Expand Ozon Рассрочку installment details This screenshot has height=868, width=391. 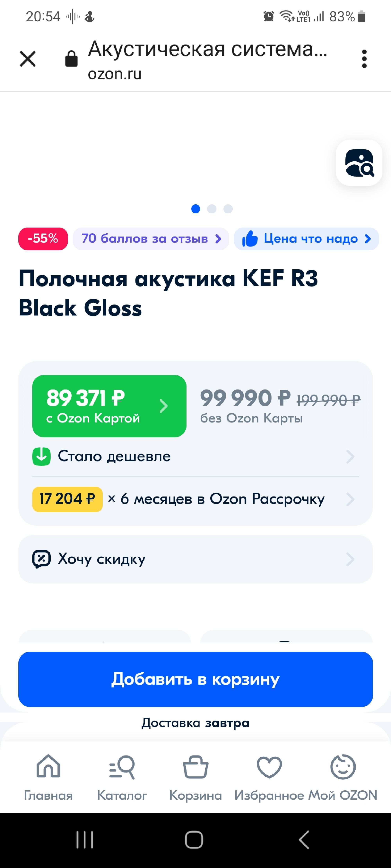coord(195,499)
